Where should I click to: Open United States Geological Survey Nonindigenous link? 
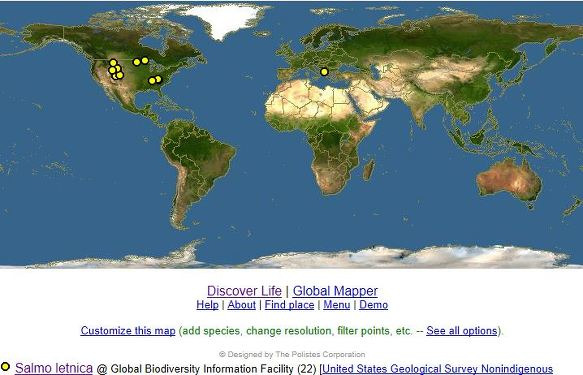(437, 369)
